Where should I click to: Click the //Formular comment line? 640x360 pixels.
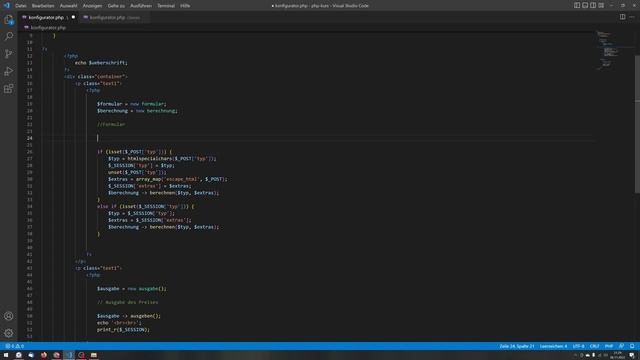[111, 124]
